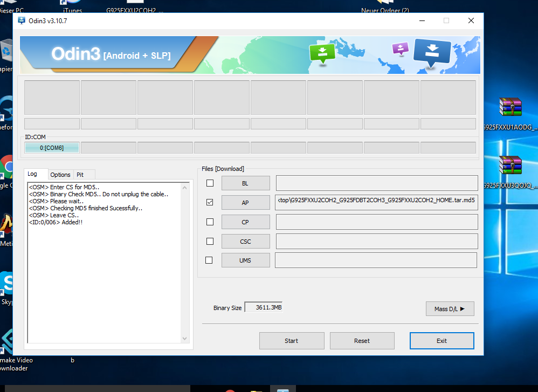Tick the BL file checkbox
This screenshot has height=392, width=538.
tap(210, 183)
